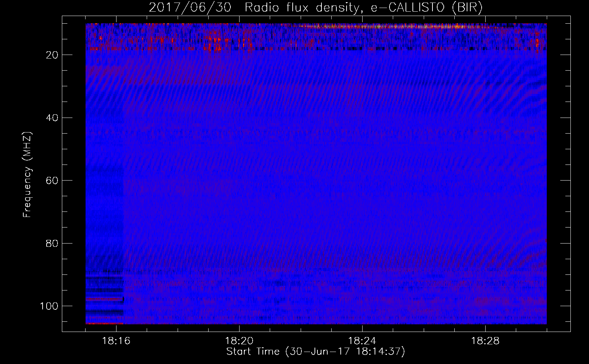Viewport: 589px width, 364px height.
Task: Click the 18:20 time tick label
Action: [x=239, y=341]
